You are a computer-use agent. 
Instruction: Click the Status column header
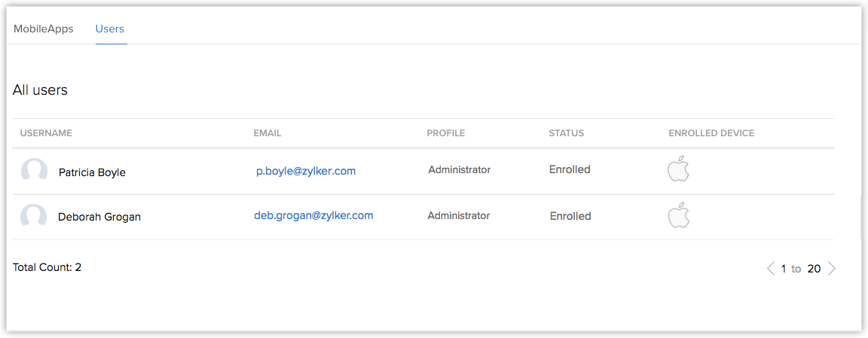567,133
